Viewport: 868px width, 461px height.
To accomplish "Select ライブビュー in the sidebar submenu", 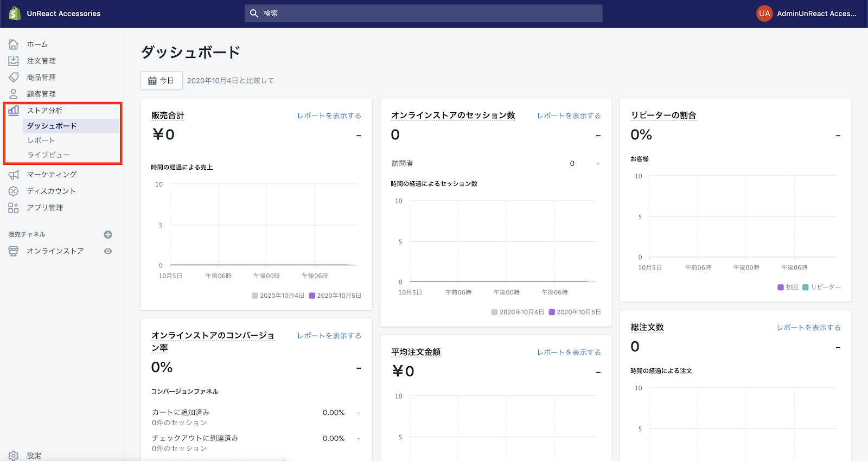I will pos(49,155).
